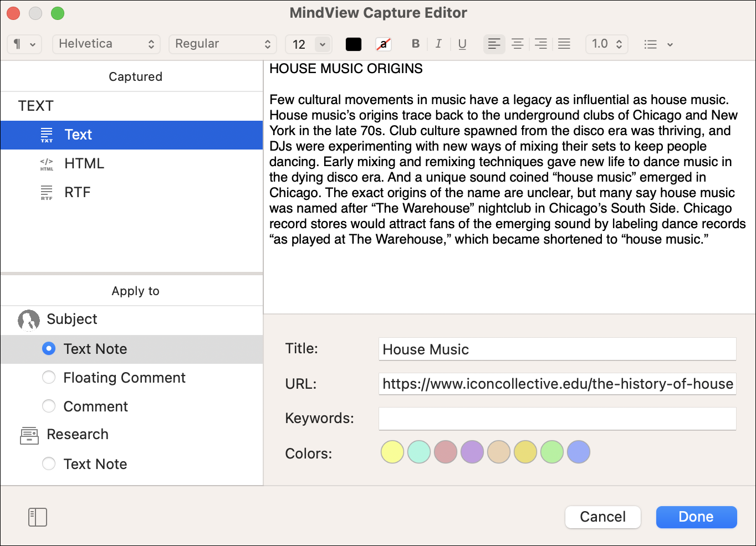This screenshot has height=546, width=756.
Task: Select the Floating Comment radio button
Action: click(49, 378)
